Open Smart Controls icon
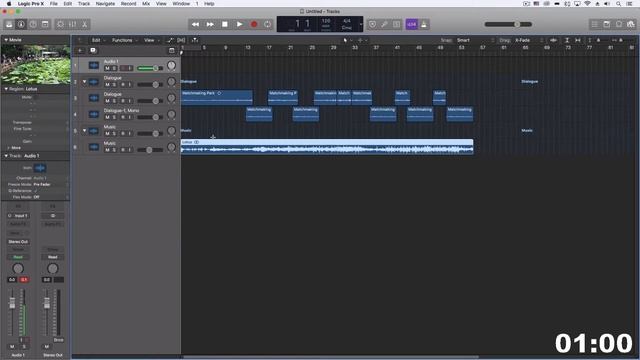This screenshot has height=360, width=640. tap(60, 24)
